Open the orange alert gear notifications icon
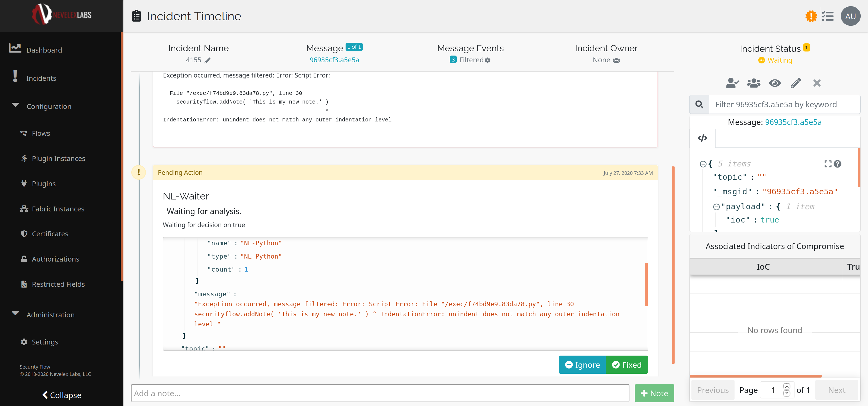 pos(811,16)
